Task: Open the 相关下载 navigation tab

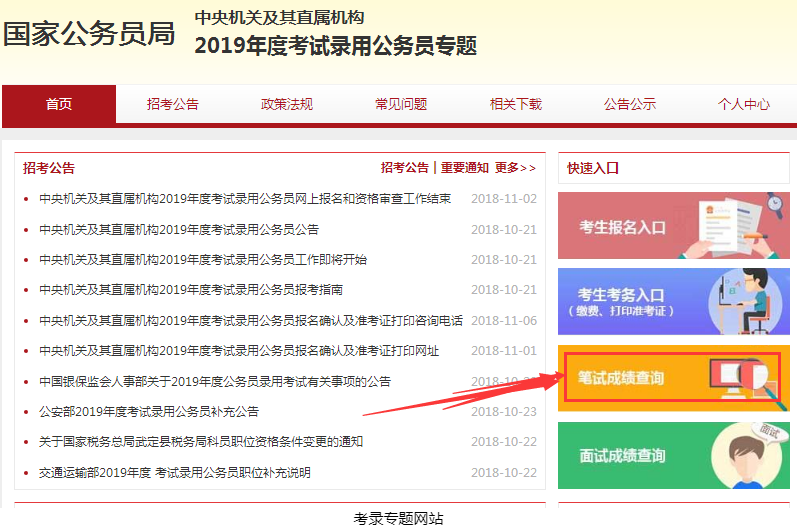Action: [x=515, y=104]
